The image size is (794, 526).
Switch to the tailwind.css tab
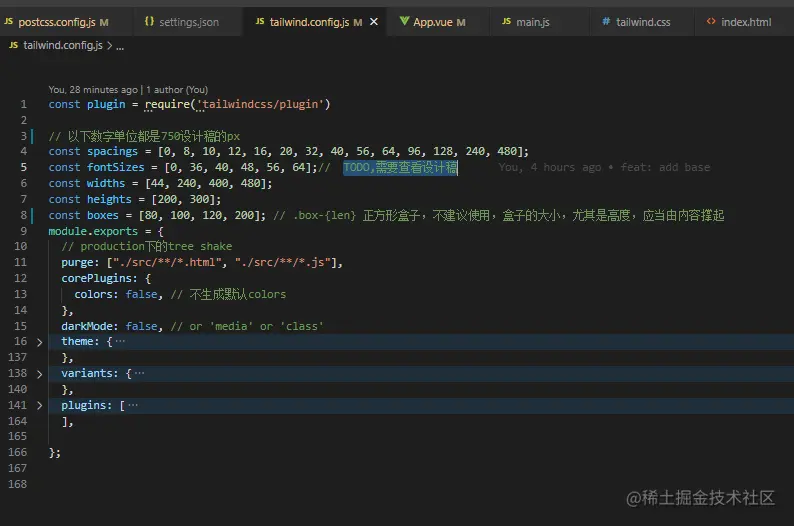tap(643, 22)
